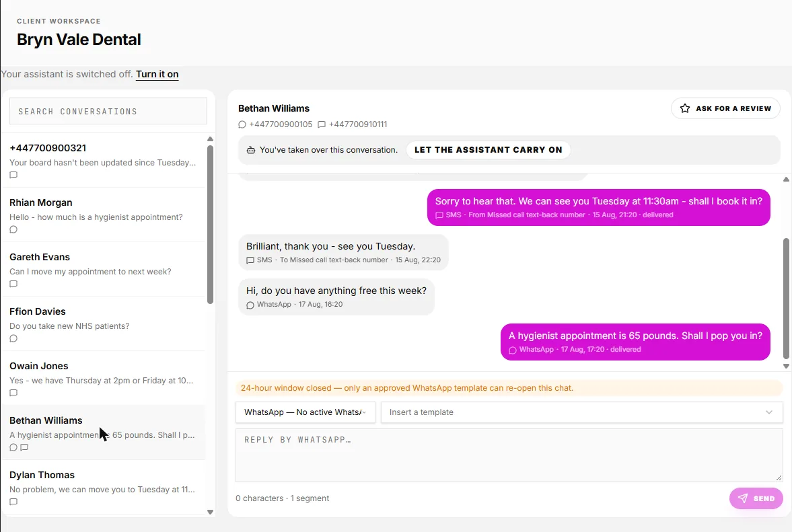Select Gareth Evans conversation
792x532 pixels.
103,270
